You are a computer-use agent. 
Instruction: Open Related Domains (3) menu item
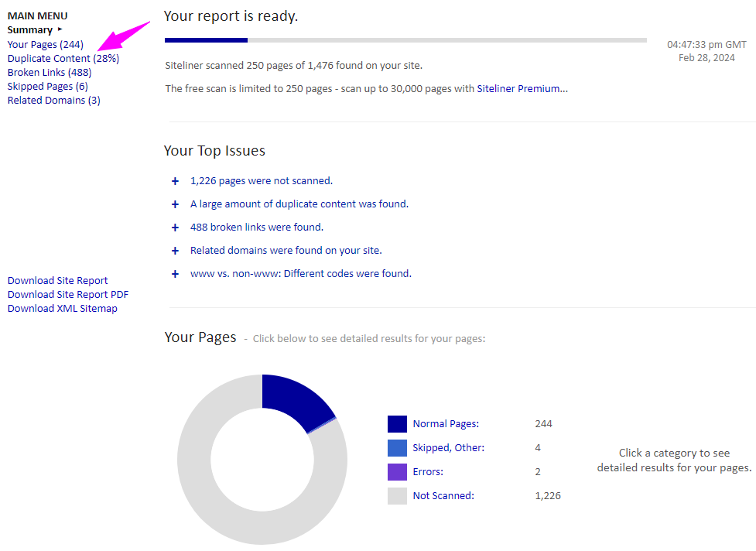tap(53, 101)
